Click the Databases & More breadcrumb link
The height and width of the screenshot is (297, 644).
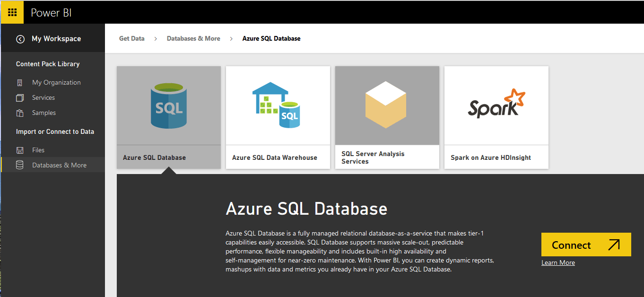(193, 38)
